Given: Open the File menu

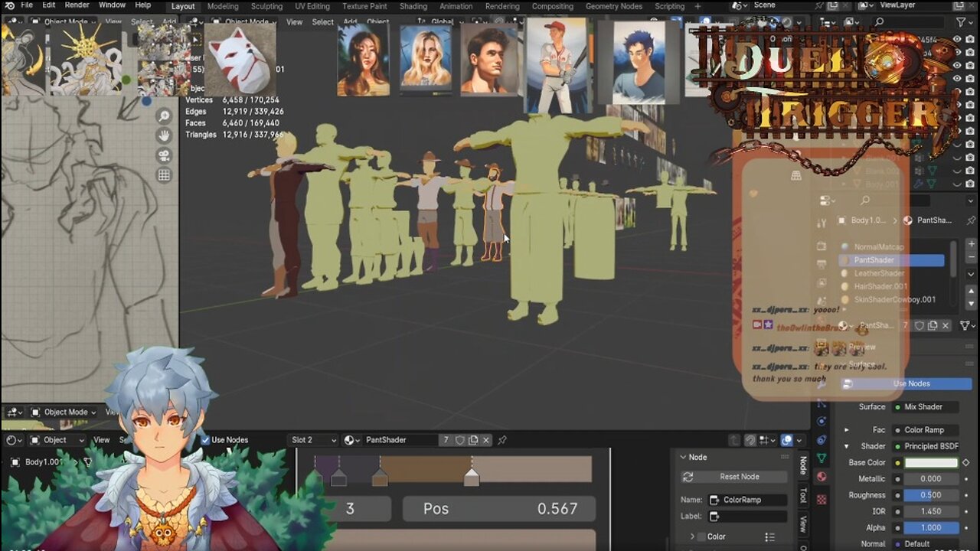Looking at the screenshot, I should point(27,5).
